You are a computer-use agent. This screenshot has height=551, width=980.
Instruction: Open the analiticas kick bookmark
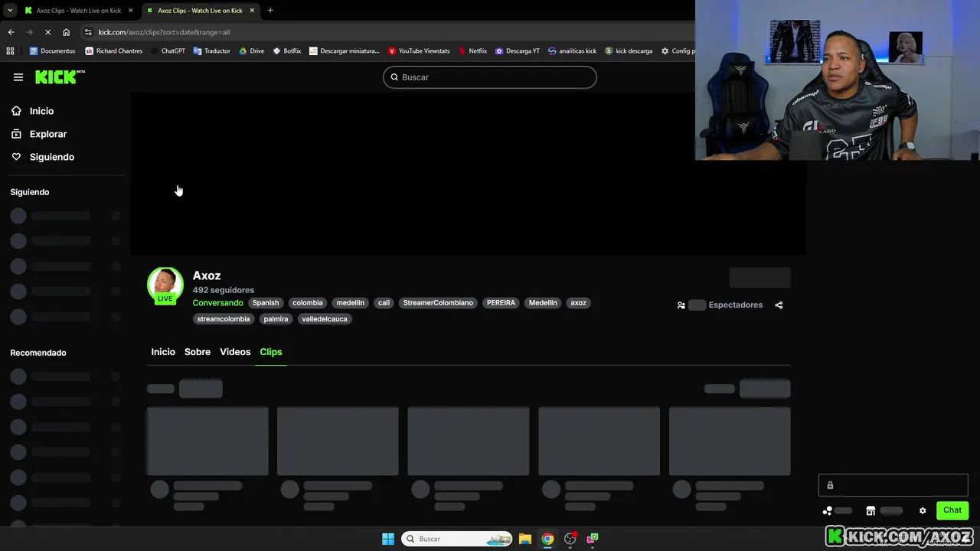(x=572, y=51)
